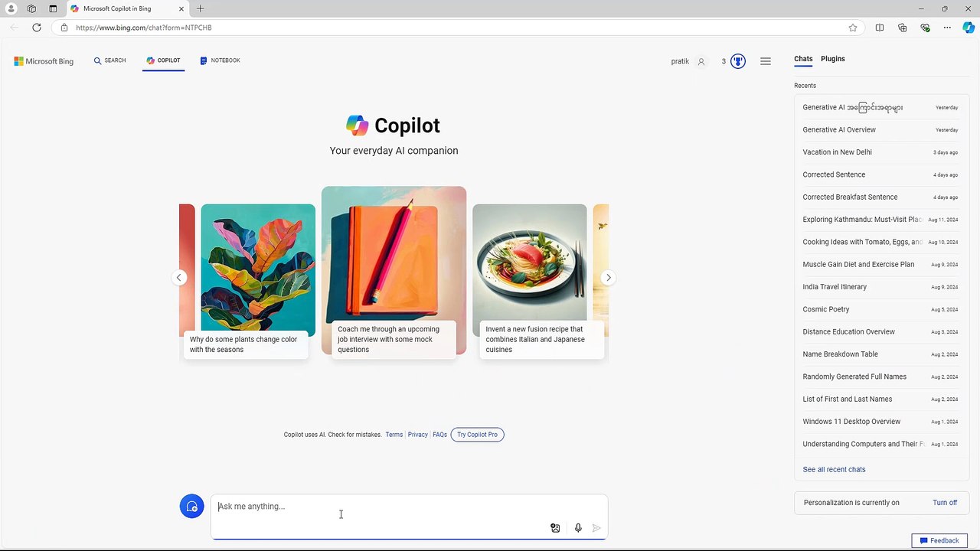Open recent chat Vacation in New Delhi

tap(880, 152)
